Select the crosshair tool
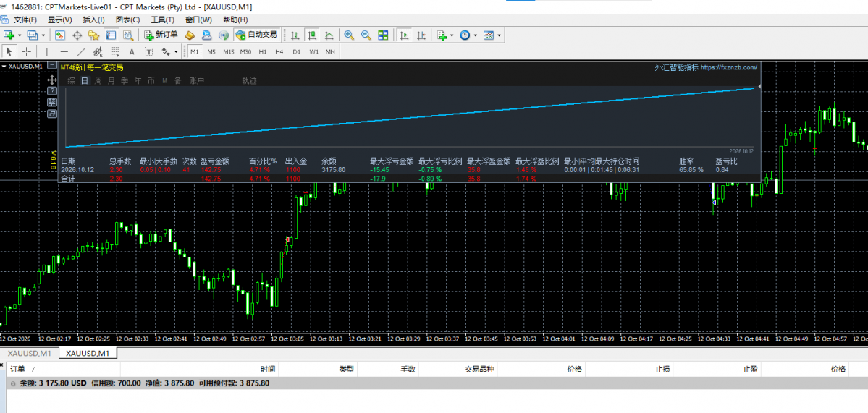868x413 pixels. (x=26, y=51)
